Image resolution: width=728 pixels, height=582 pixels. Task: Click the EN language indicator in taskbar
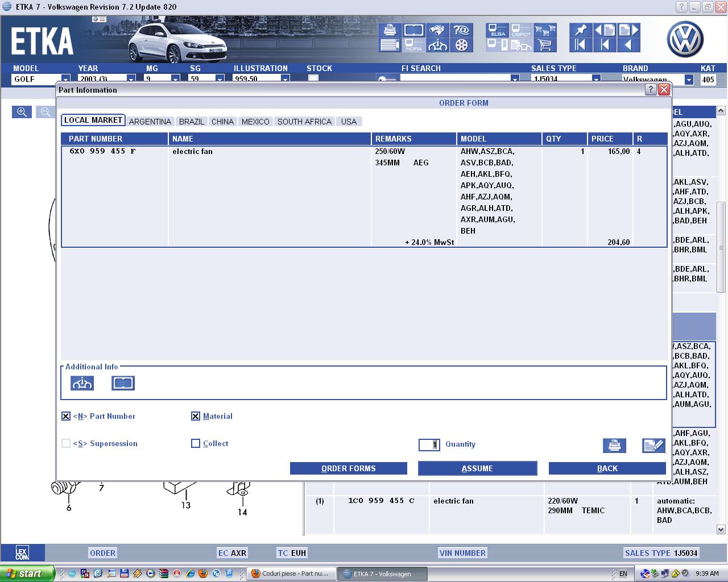click(x=623, y=574)
